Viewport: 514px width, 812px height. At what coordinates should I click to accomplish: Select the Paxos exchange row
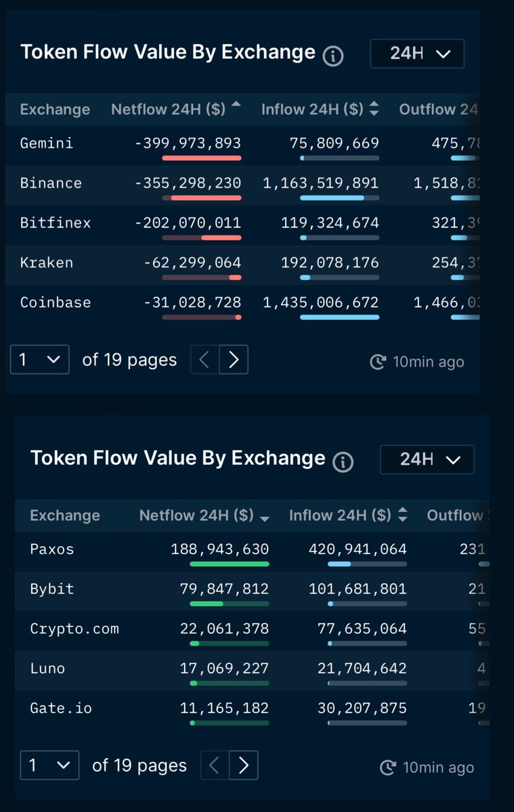[252, 550]
